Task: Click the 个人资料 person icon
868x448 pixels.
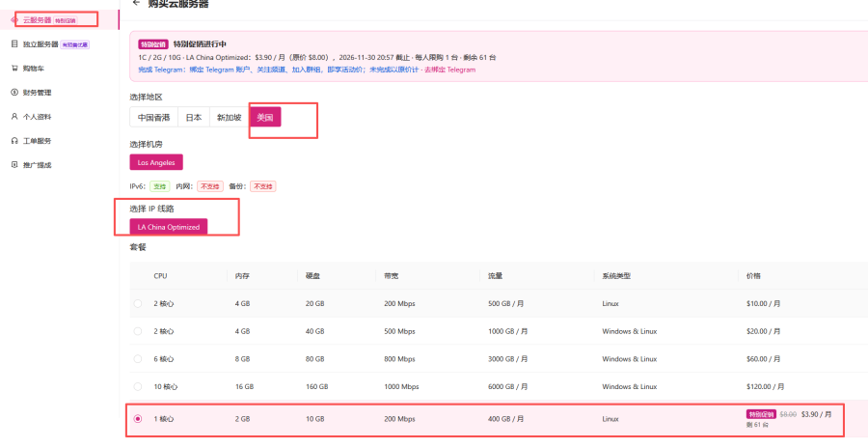Action: (14, 117)
